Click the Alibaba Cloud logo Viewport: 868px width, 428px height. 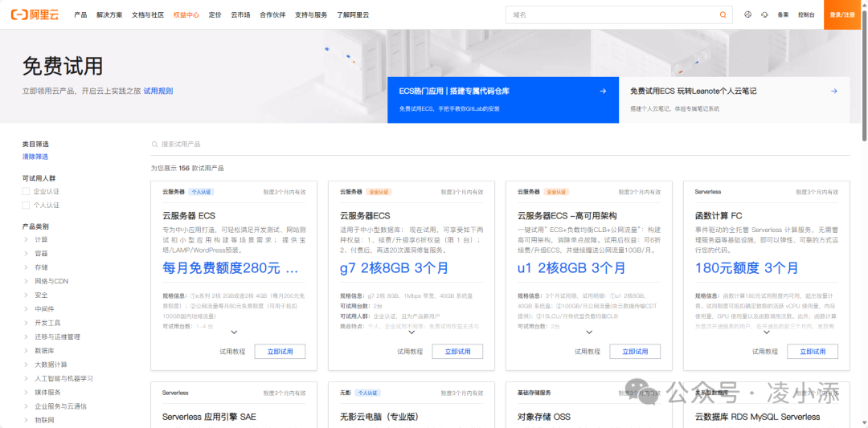point(35,15)
